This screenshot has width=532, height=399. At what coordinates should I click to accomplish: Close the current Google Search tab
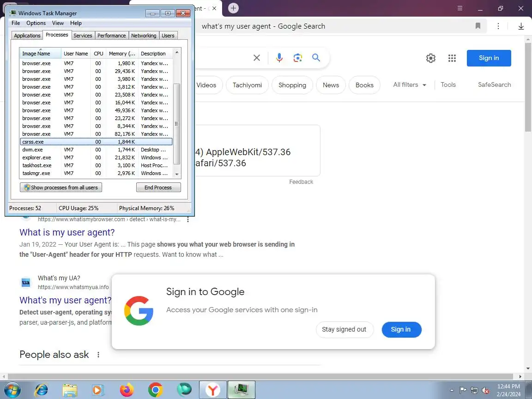[x=214, y=8]
